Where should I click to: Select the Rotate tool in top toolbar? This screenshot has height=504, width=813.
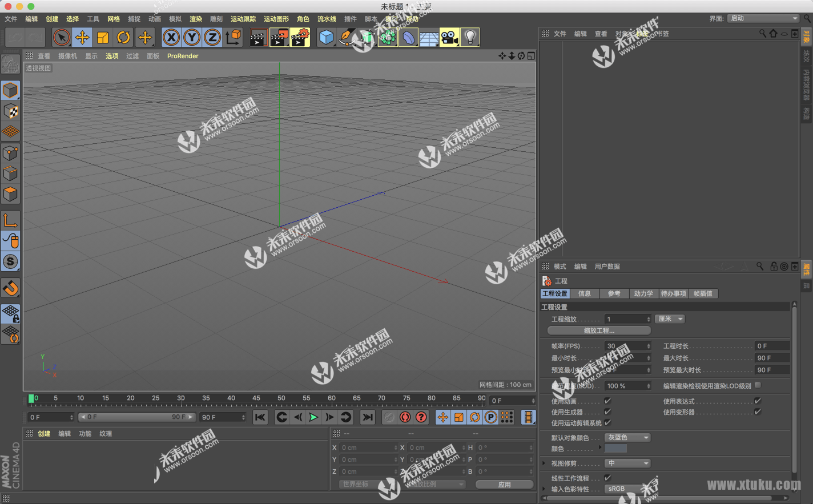tap(123, 38)
